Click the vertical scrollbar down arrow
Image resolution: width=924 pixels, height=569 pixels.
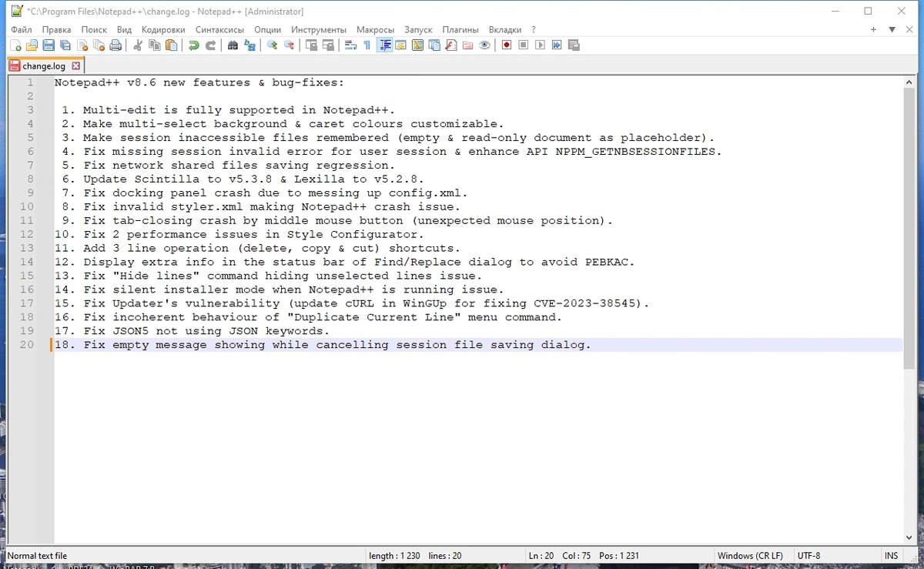[x=909, y=537]
